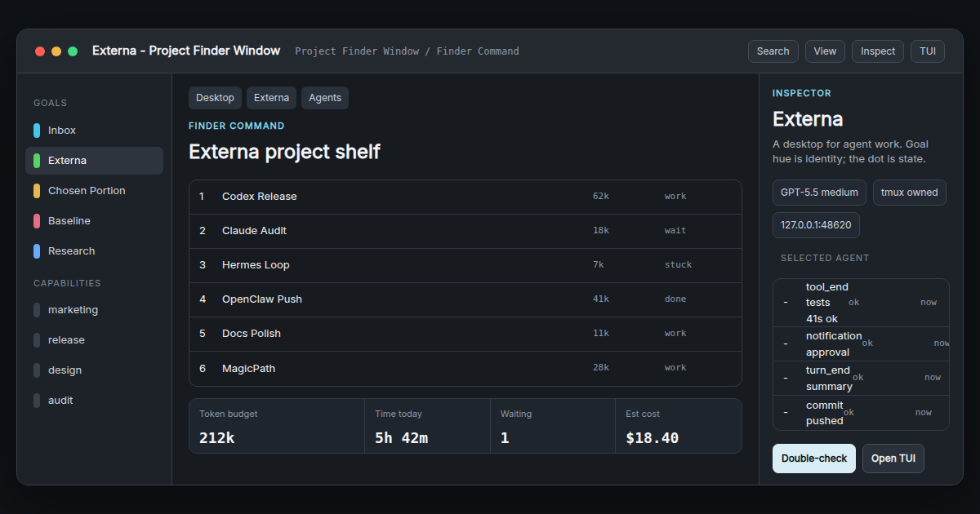Go to Agents breadcrumb chip
980x514 pixels.
coord(325,98)
